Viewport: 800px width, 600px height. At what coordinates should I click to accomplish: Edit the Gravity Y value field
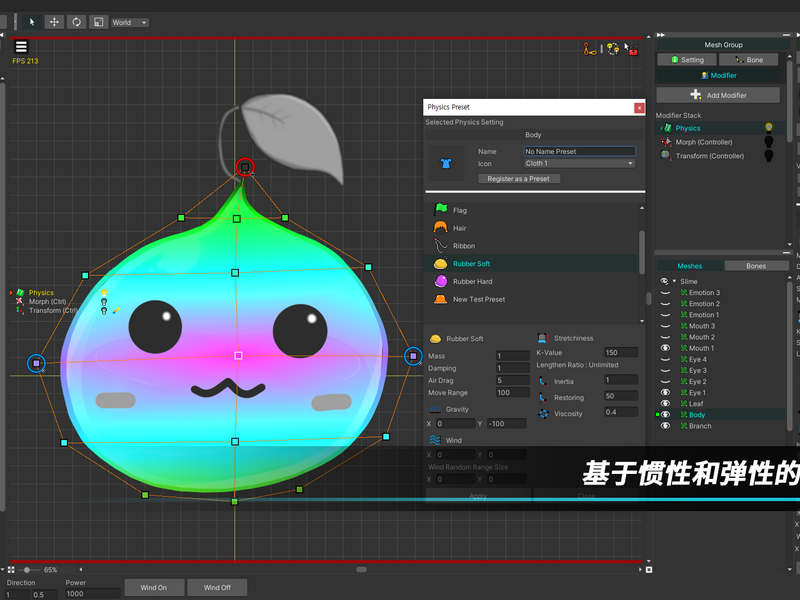tap(507, 423)
